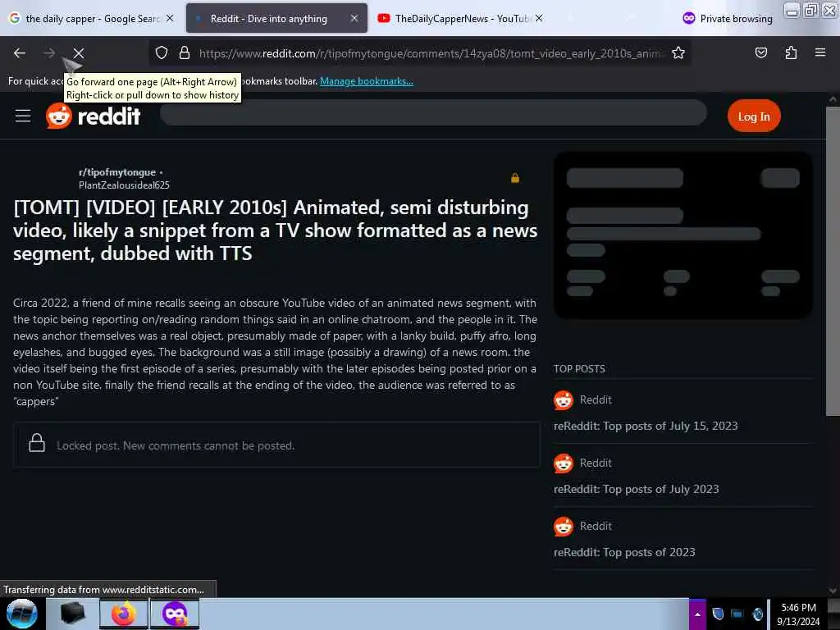Open reReddit Top posts of July 15, 2023

tap(646, 426)
